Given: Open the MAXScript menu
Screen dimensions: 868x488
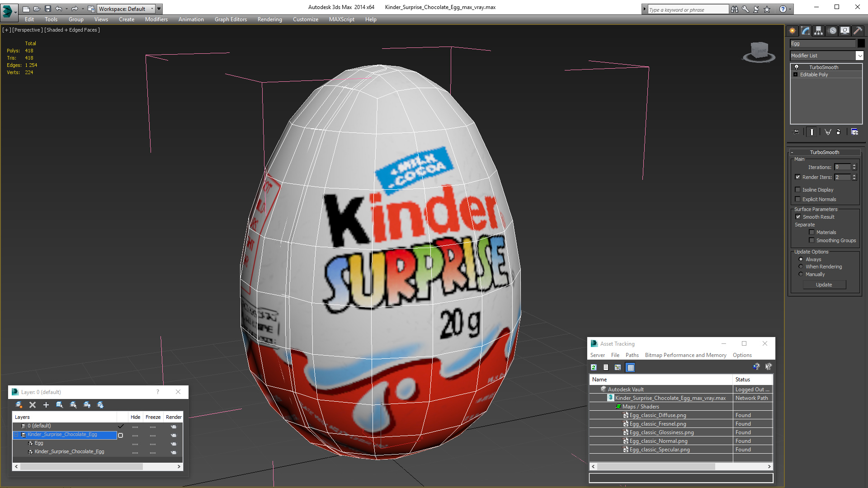Looking at the screenshot, I should (341, 19).
